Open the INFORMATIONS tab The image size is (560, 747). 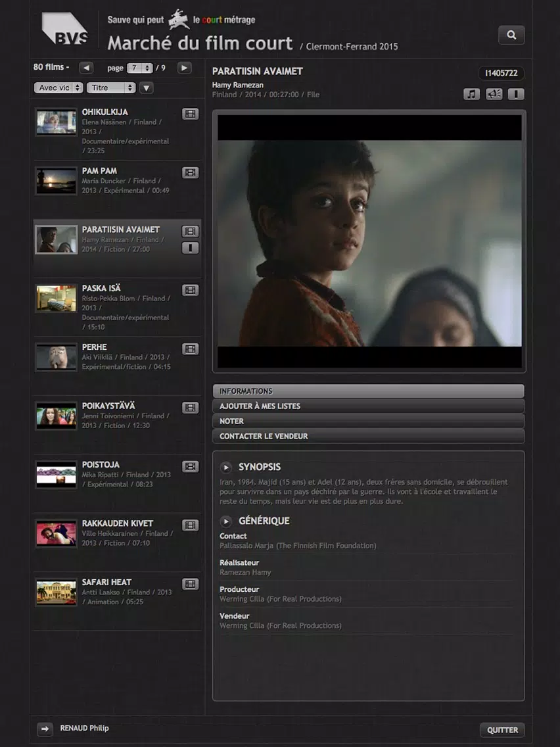(x=369, y=391)
